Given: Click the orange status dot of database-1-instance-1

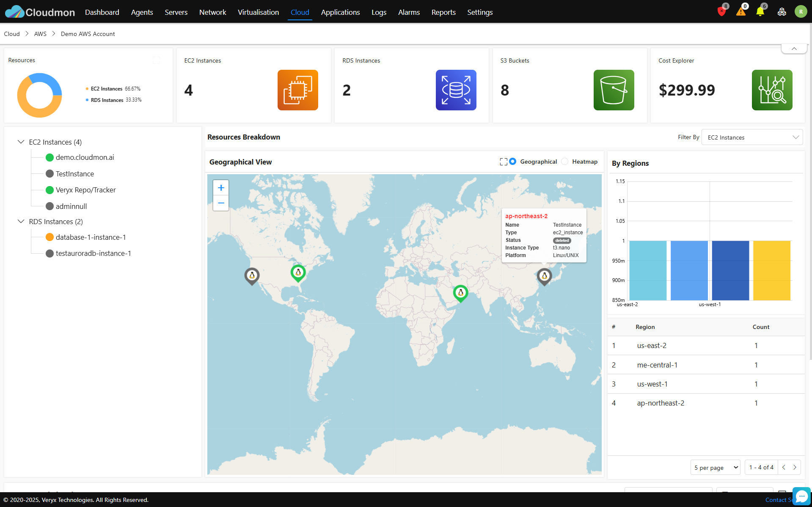Looking at the screenshot, I should tap(50, 237).
